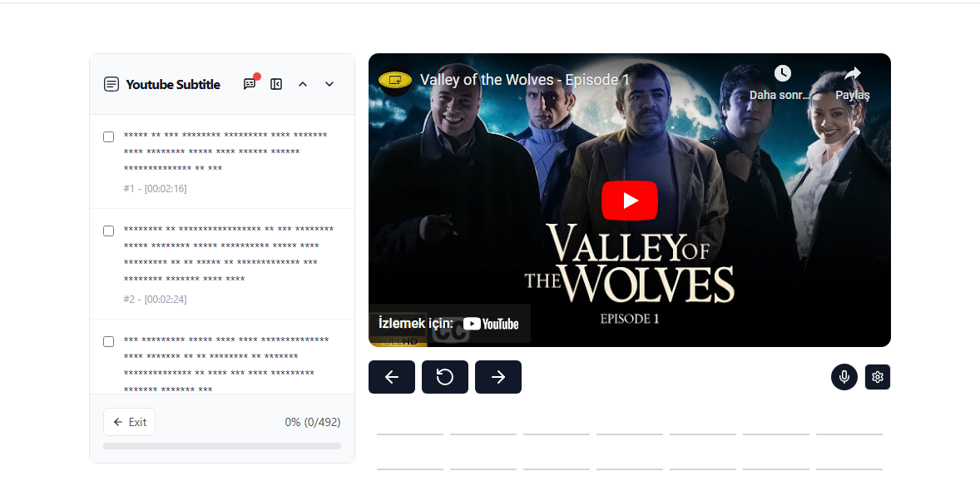Screen dimensions: 980x496
Task: Click the YouTube channel avatar icon
Action: [395, 80]
